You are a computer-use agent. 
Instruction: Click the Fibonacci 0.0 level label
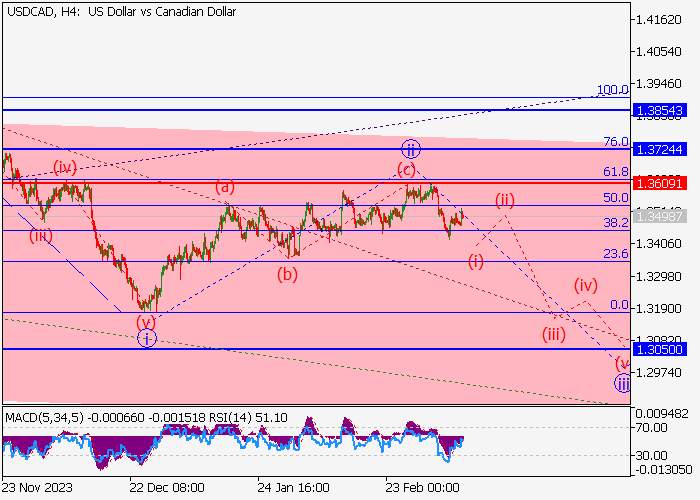pyautogui.click(x=619, y=305)
